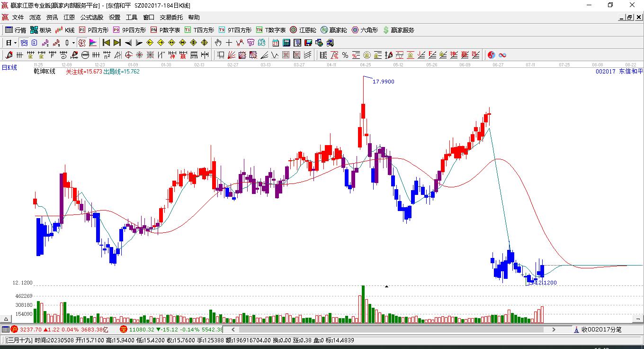Viewport: 644px width, 349px height.
Task: Open the 六角形 hexagon tool
Action: click(365, 30)
